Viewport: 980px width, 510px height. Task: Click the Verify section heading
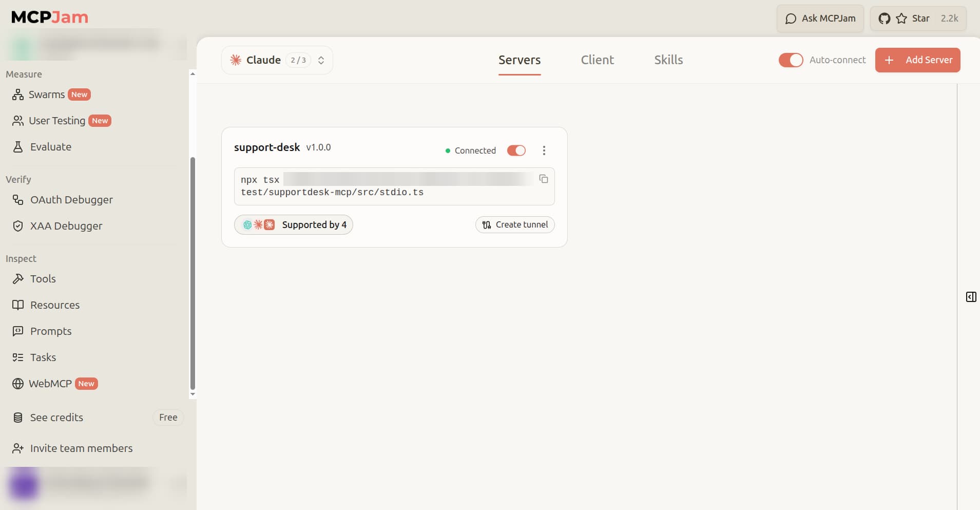18,180
